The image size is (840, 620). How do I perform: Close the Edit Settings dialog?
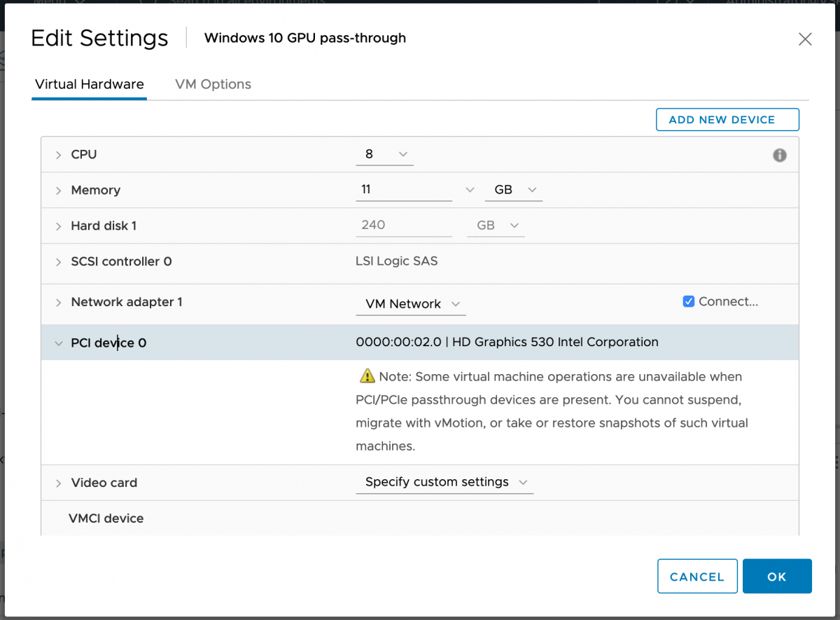(x=804, y=39)
